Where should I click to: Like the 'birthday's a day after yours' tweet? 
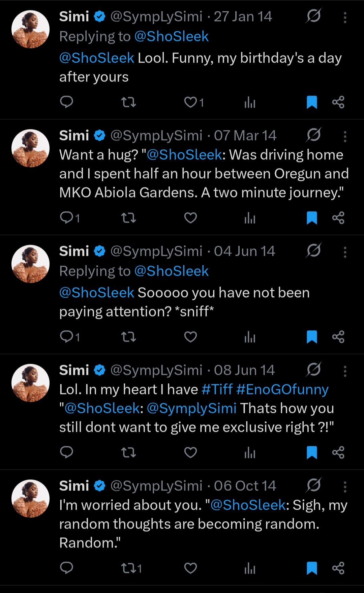[x=190, y=102]
